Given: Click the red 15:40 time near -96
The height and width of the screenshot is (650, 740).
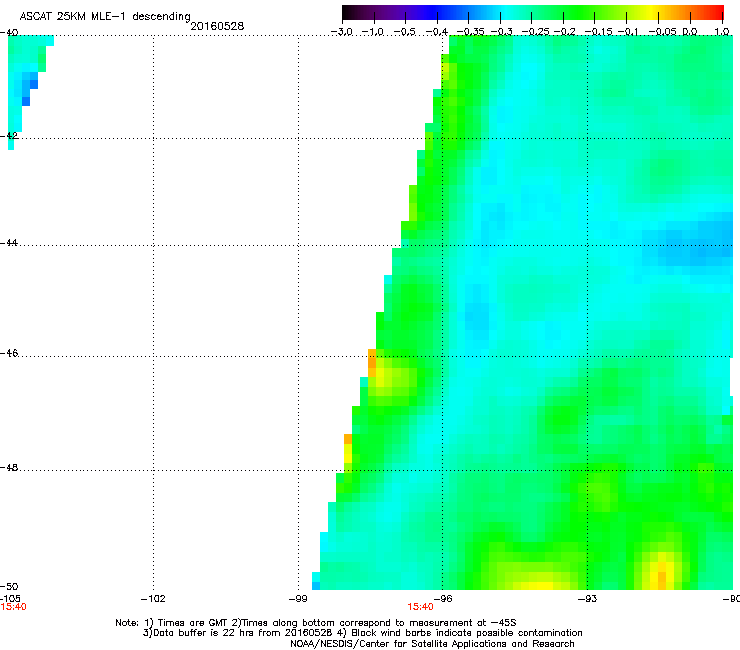Looking at the screenshot, I should [420, 607].
